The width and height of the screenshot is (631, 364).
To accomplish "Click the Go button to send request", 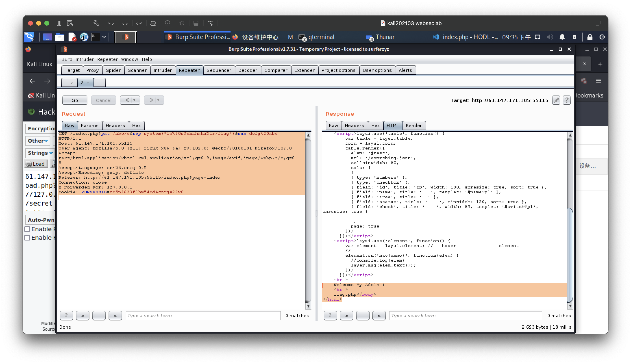I will (75, 100).
